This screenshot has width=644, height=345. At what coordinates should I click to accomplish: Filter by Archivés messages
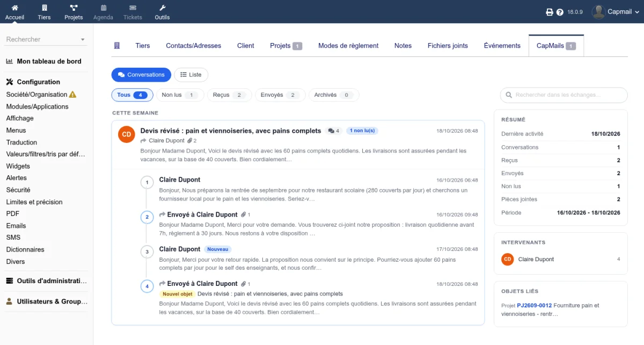pos(333,95)
